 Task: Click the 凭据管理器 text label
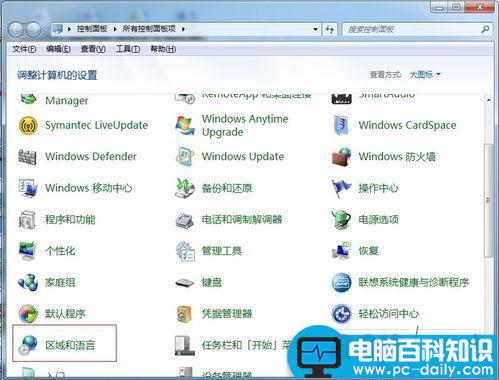[227, 314]
